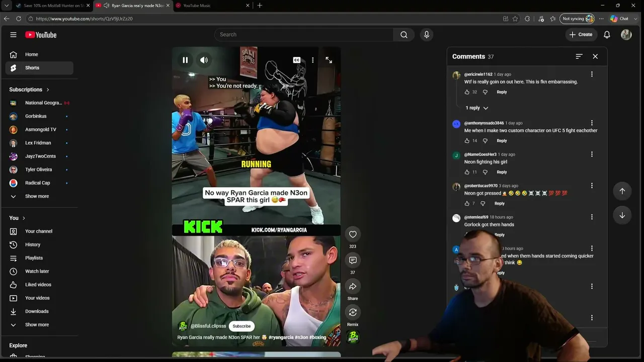Open the Copilot Chat button
This screenshot has height=362, width=644.
pyautogui.click(x=619, y=19)
